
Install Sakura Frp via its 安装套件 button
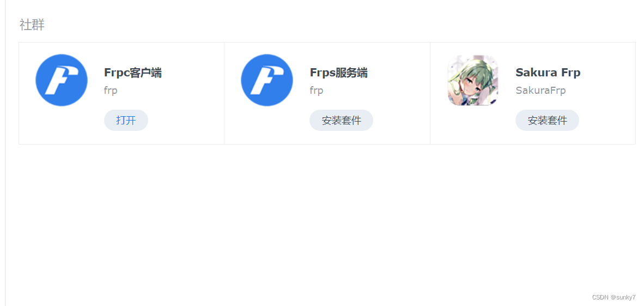(547, 120)
